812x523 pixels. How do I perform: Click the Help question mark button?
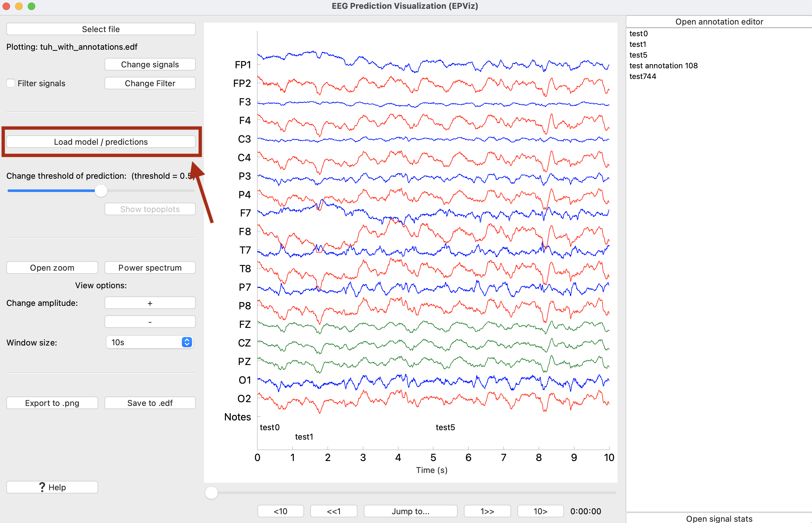point(52,487)
